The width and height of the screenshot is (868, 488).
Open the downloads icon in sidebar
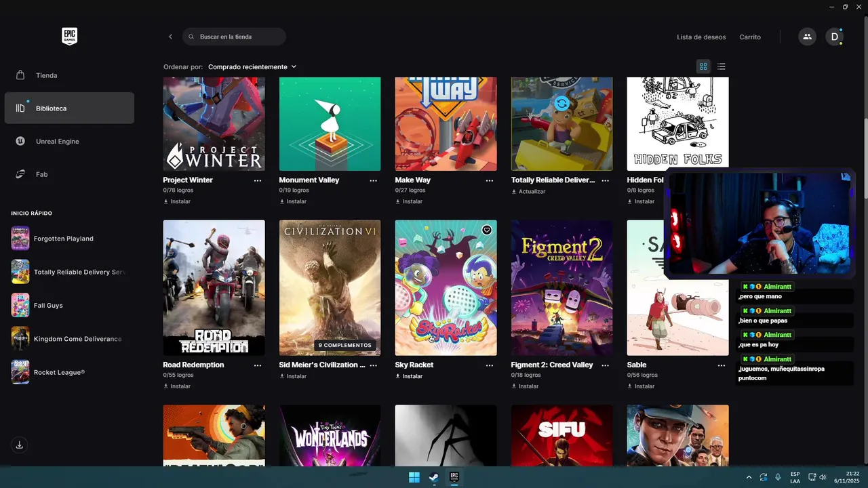20,445
